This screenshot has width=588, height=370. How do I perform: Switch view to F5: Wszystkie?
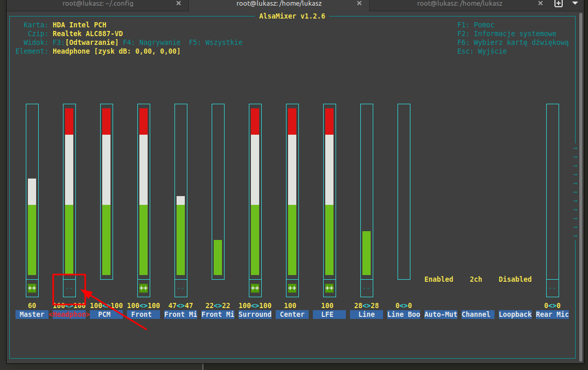pos(216,42)
